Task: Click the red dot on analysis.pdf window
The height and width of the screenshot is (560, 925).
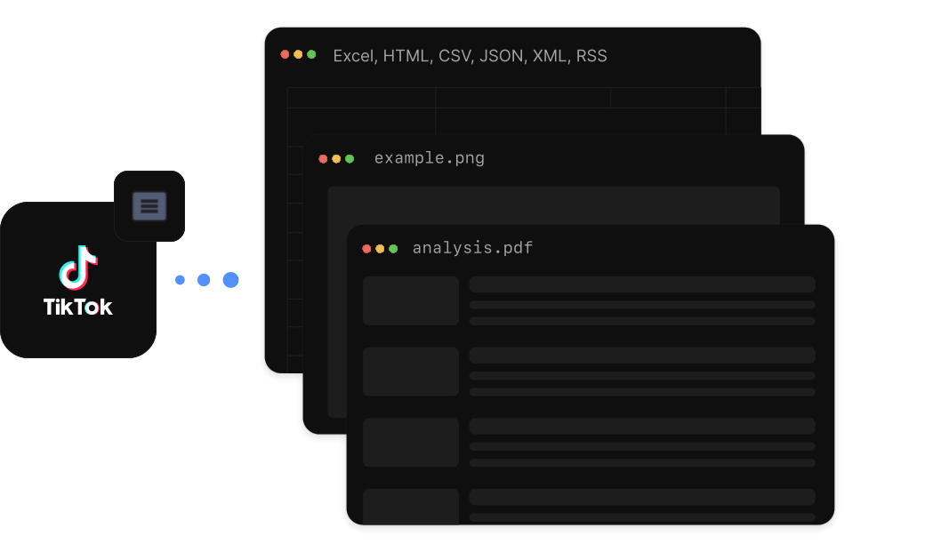Action: (366, 249)
